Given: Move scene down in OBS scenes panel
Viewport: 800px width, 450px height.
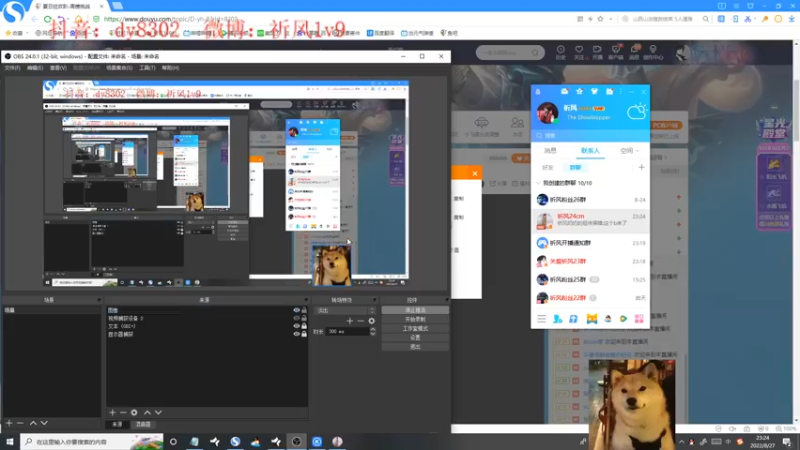Looking at the screenshot, I should click(44, 423).
